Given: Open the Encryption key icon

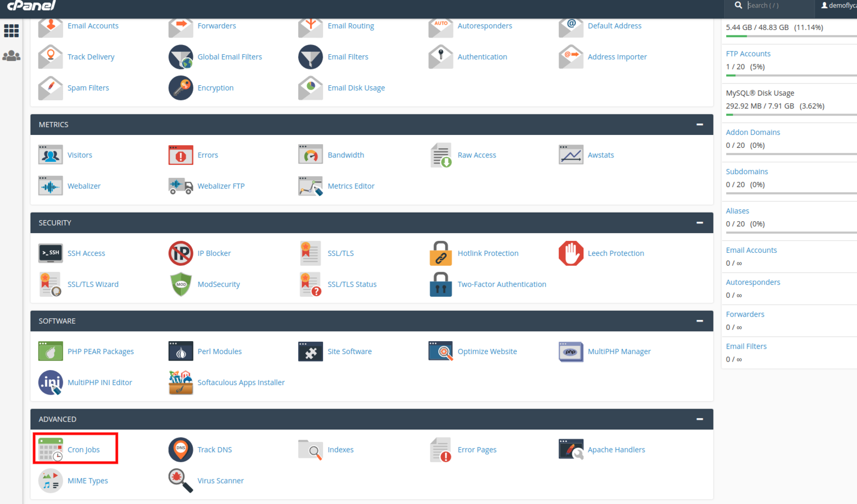Looking at the screenshot, I should [x=181, y=88].
